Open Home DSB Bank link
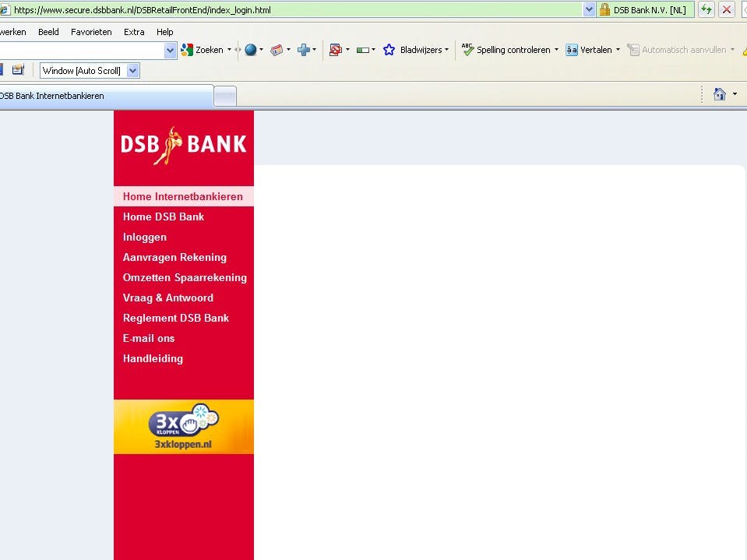The height and width of the screenshot is (560, 747). [164, 217]
